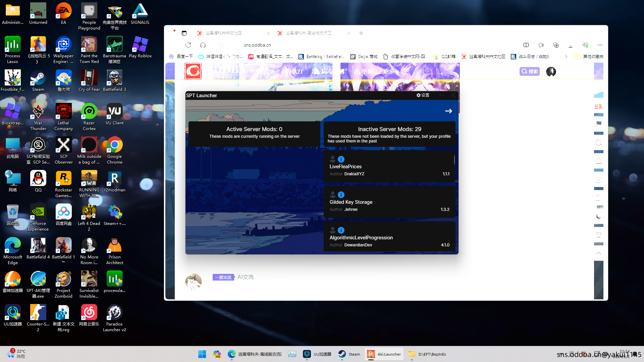Expand the bookmarks bar overflow chevron
This screenshot has height=362, width=644.
(566, 57)
